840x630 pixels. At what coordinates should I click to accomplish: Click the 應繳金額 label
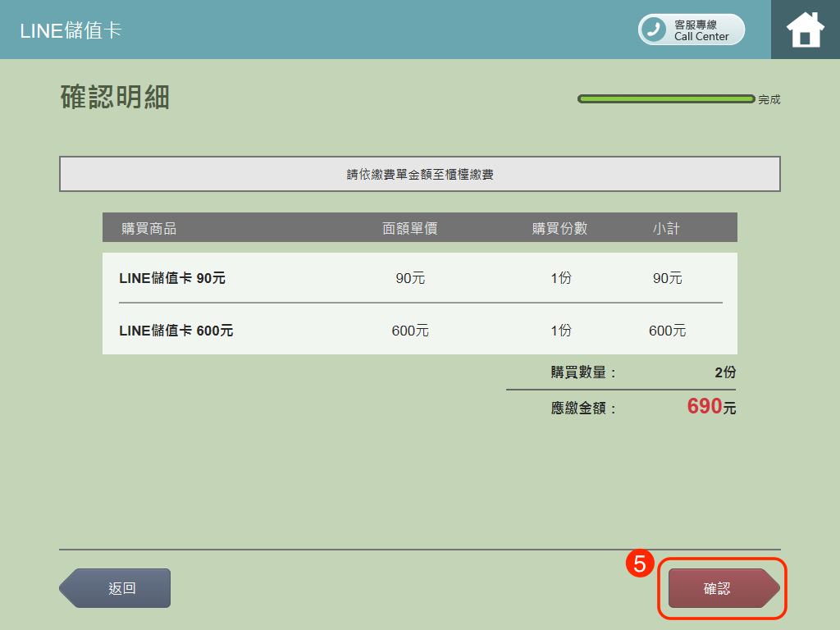point(583,409)
